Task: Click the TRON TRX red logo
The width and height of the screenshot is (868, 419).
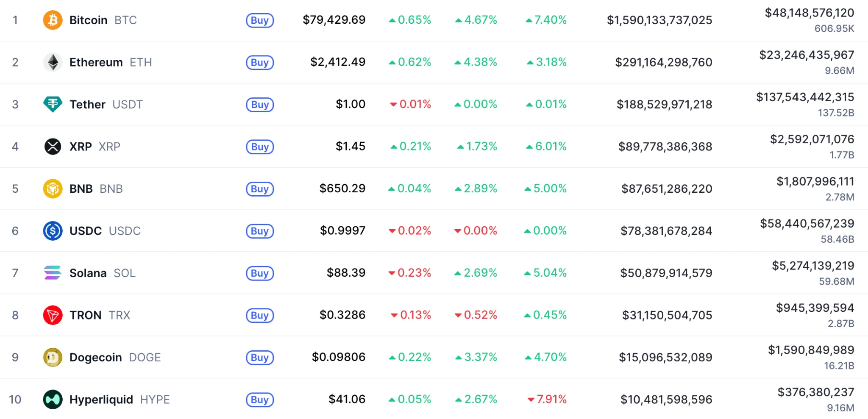Action: 53,315
